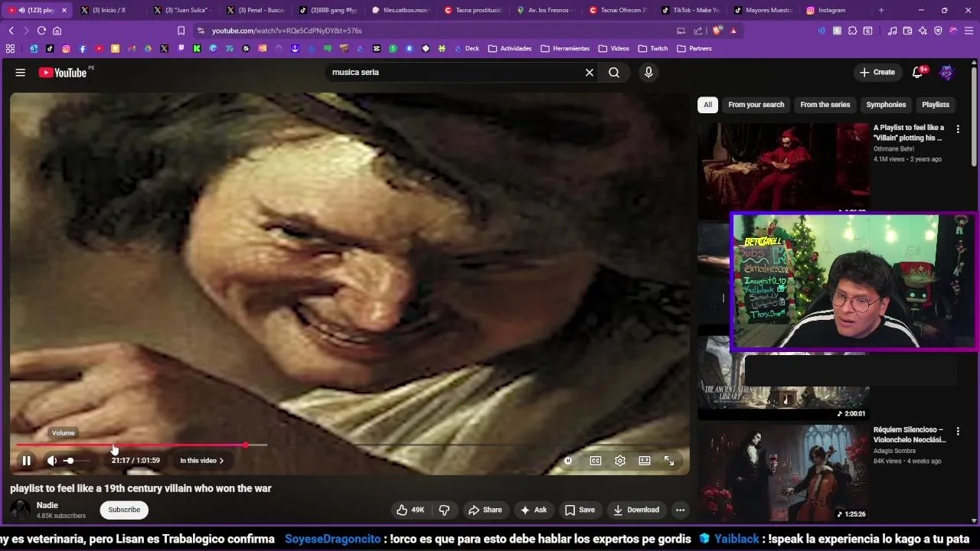Open the browser home page
Screen dimensions: 980x551
[57, 31]
